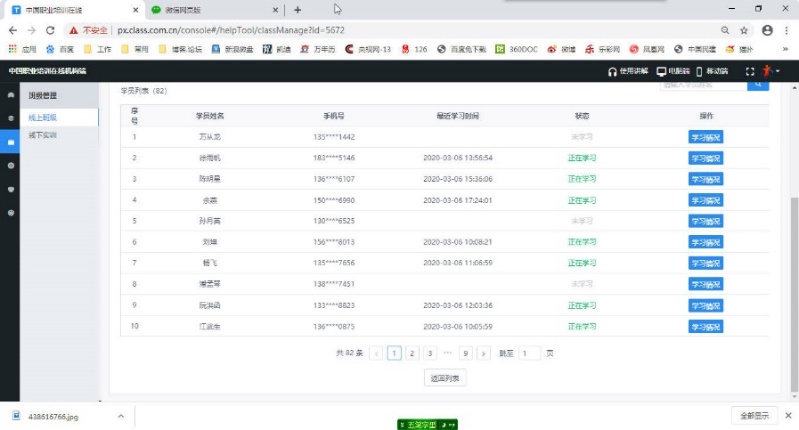
Task: Select 线下实训 in the side menu
Action: tap(43, 133)
